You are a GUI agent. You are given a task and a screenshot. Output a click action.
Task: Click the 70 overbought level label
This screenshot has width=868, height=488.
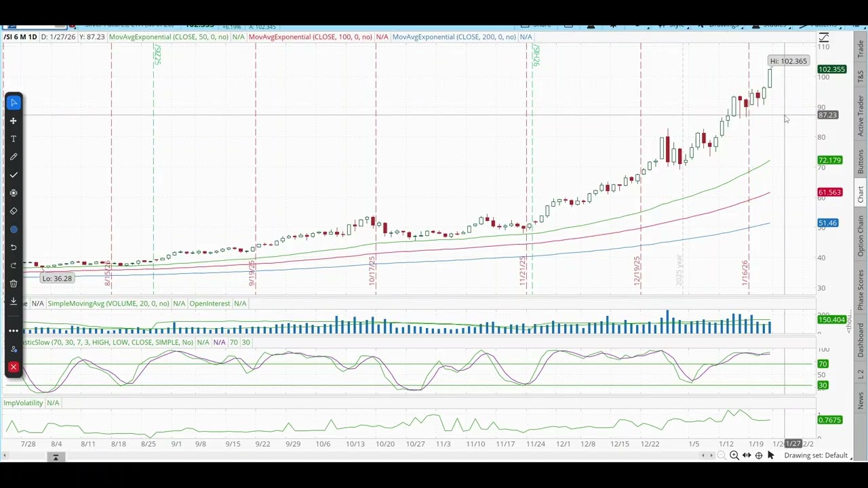[823, 365]
